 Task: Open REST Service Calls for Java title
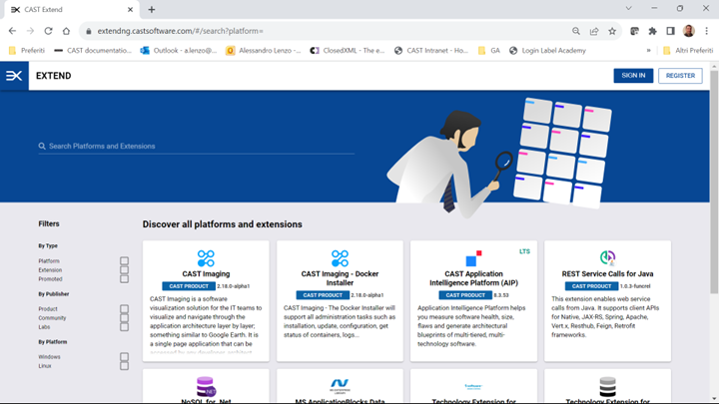click(x=608, y=274)
